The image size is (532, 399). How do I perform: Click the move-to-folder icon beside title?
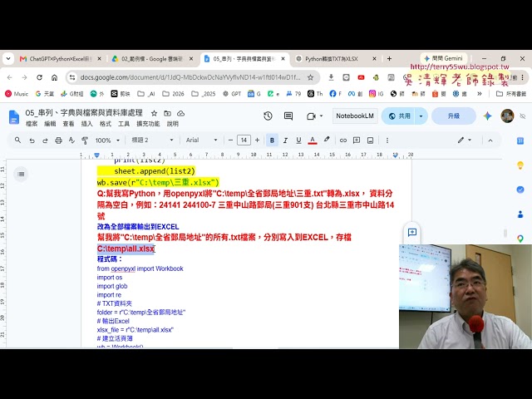(167, 113)
